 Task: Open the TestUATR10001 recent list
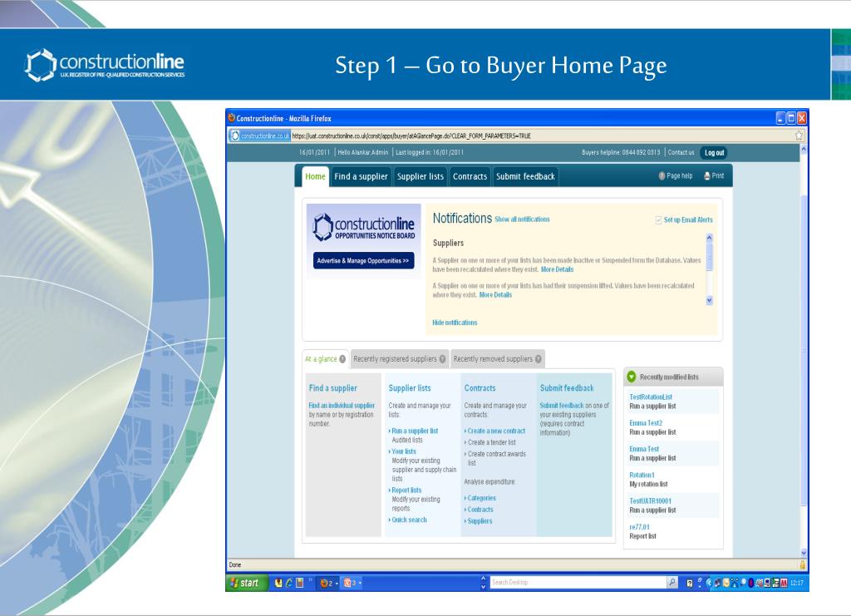[x=651, y=501]
